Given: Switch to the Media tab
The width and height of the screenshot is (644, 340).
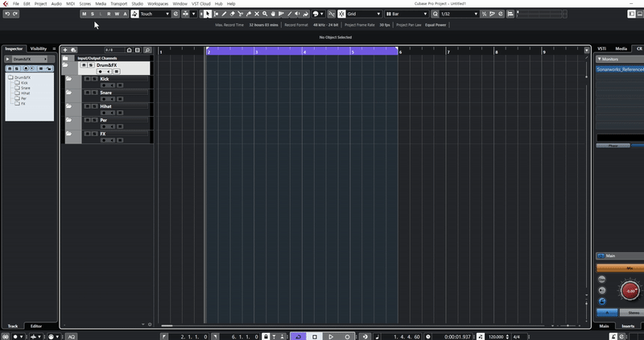Looking at the screenshot, I should tap(621, 48).
